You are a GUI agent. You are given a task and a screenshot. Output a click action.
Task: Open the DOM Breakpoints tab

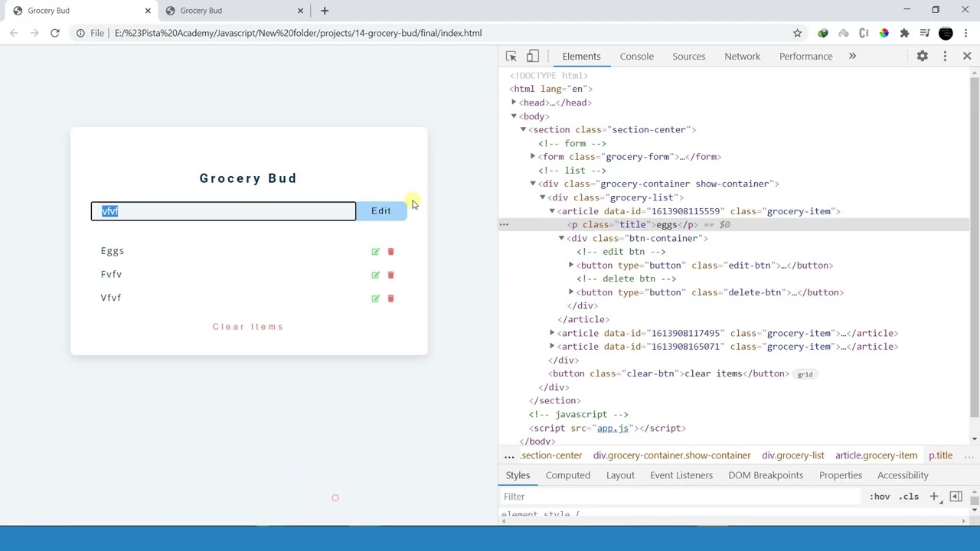(766, 475)
